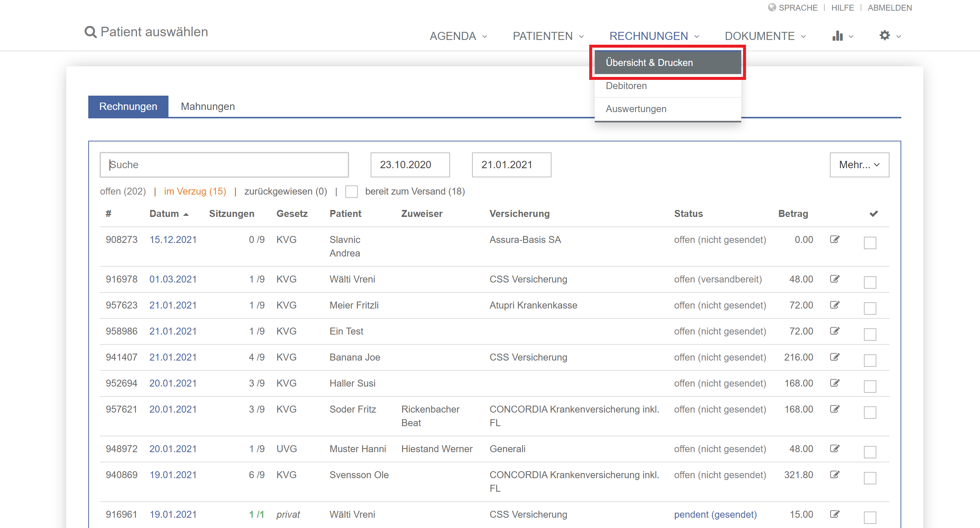
Task: Switch to the Mahnungen tab
Action: click(x=208, y=107)
